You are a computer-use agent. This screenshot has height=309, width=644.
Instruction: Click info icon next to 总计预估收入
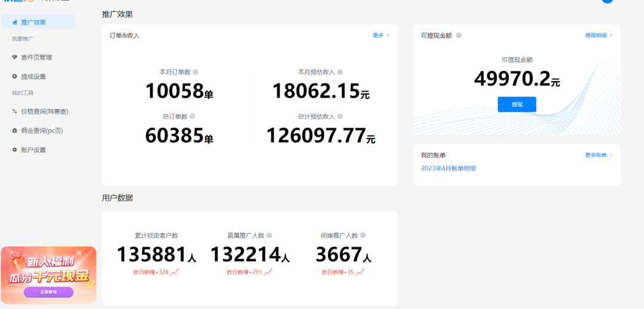(x=340, y=116)
